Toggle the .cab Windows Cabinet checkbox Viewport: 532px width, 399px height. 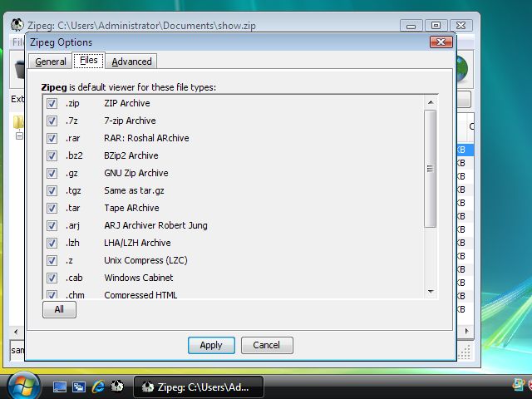[52, 278]
